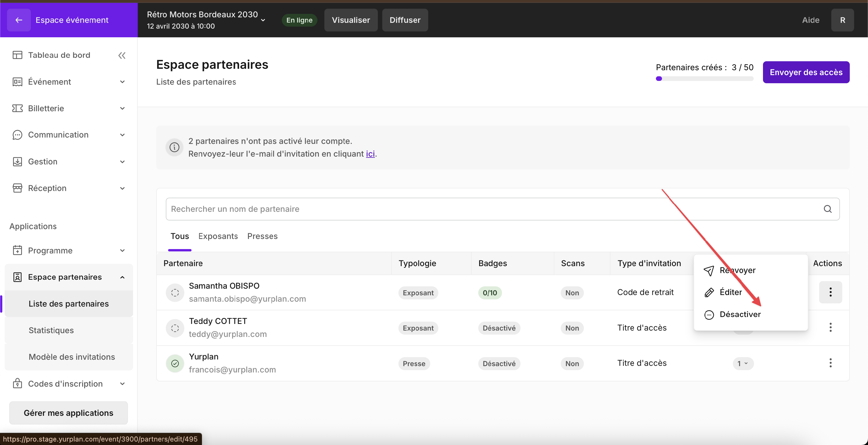Click the info icon in the notice banner
This screenshot has height=445, width=868.
coord(174,147)
